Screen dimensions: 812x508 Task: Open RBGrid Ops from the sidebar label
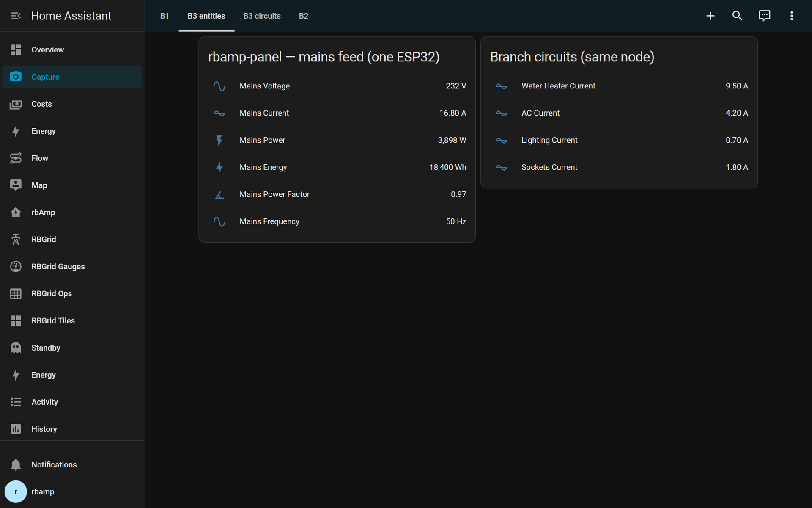coord(52,293)
